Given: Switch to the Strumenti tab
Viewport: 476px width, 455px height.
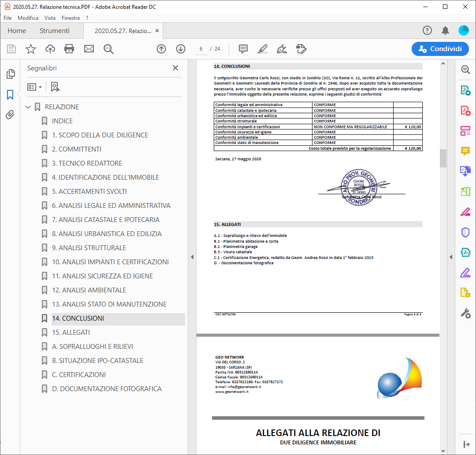Looking at the screenshot, I should pyautogui.click(x=55, y=31).
